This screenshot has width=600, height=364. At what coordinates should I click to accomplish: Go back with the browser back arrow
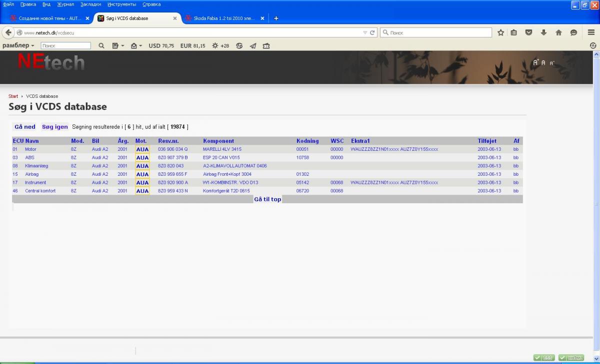pos(8,32)
